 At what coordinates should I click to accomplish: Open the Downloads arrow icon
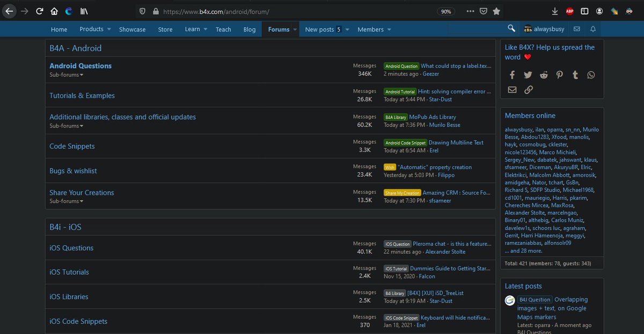pyautogui.click(x=555, y=11)
